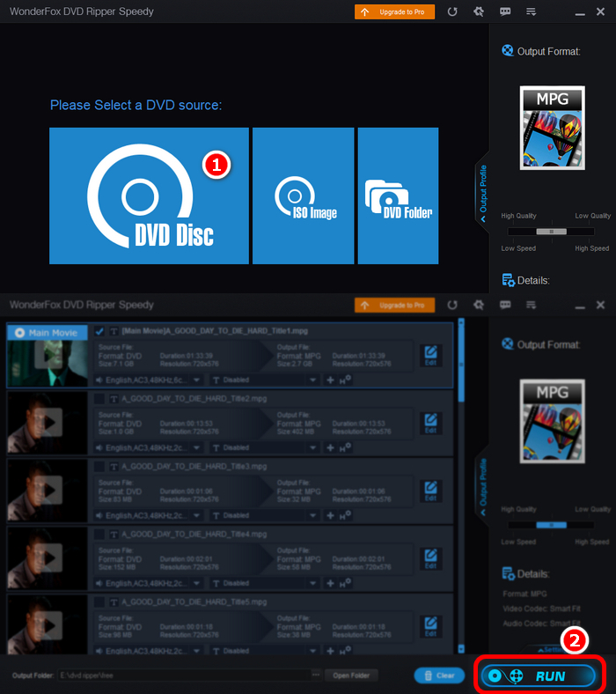Screen dimensions: 616x694
Task: Click the plus add-subtitle icon for Title1
Action: [x=330, y=380]
